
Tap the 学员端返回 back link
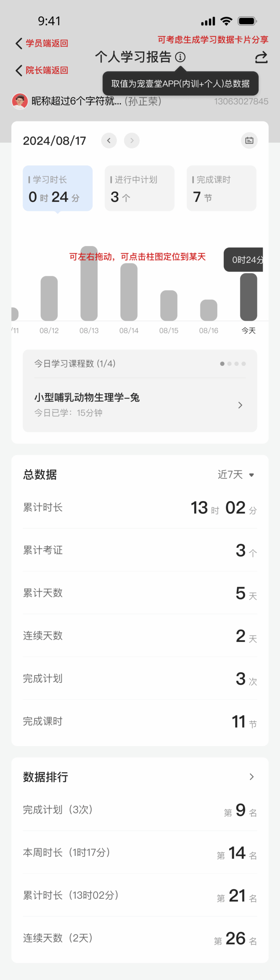[42, 43]
